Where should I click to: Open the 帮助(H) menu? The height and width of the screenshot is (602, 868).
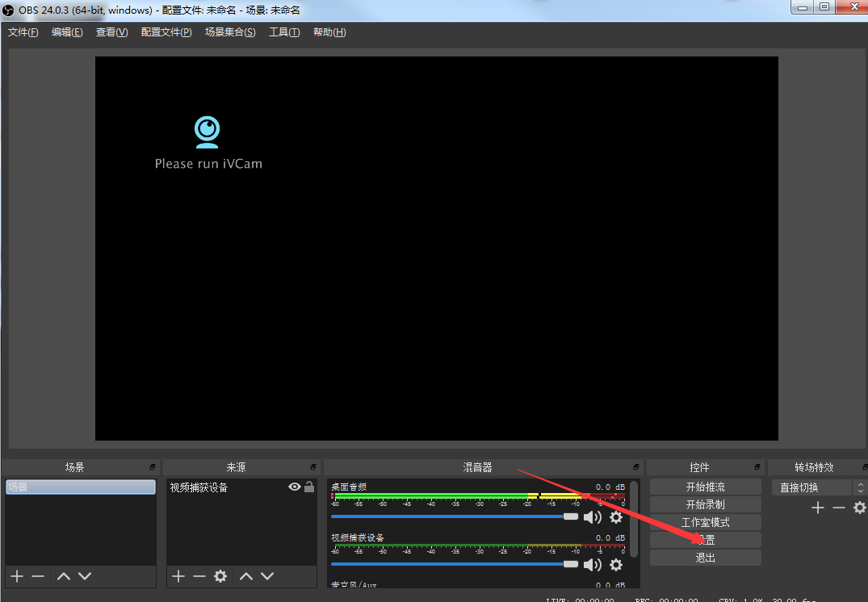pos(329,32)
